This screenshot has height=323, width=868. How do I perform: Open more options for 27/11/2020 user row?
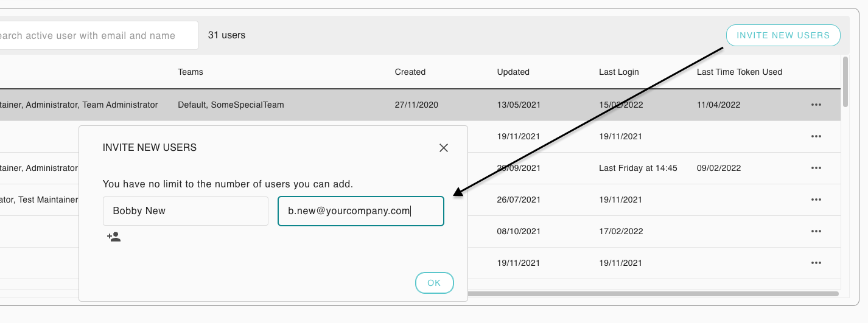(x=816, y=105)
